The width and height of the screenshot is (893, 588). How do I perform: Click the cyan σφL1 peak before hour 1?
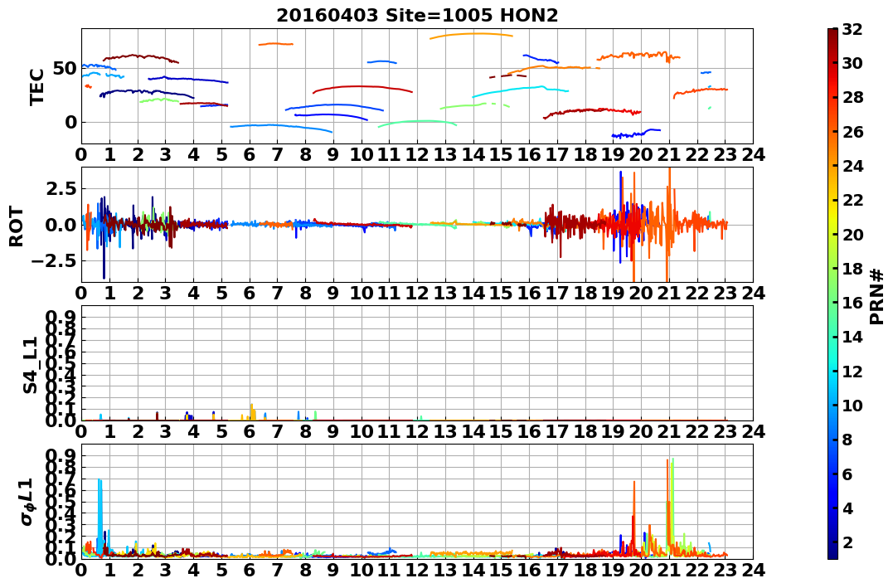pyautogui.click(x=100, y=516)
